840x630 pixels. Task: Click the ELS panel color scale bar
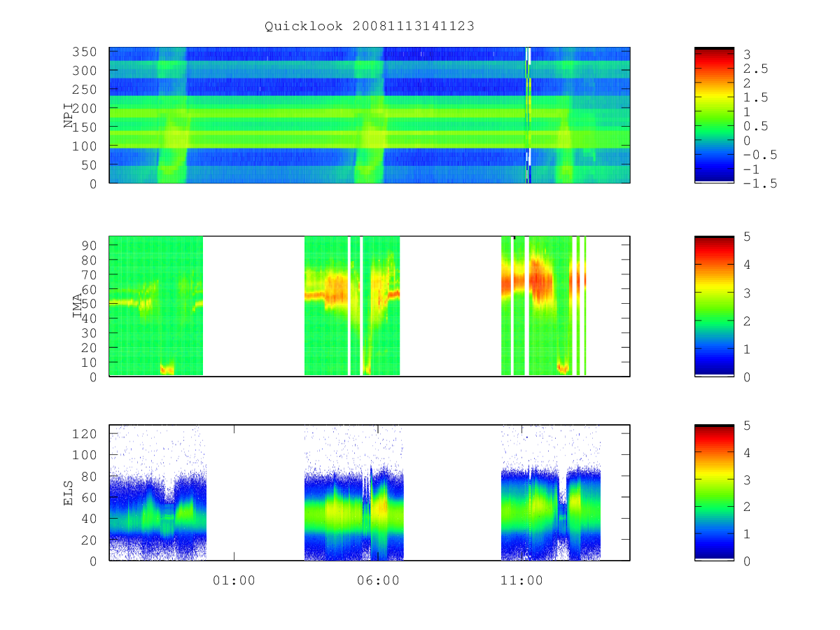(714, 493)
